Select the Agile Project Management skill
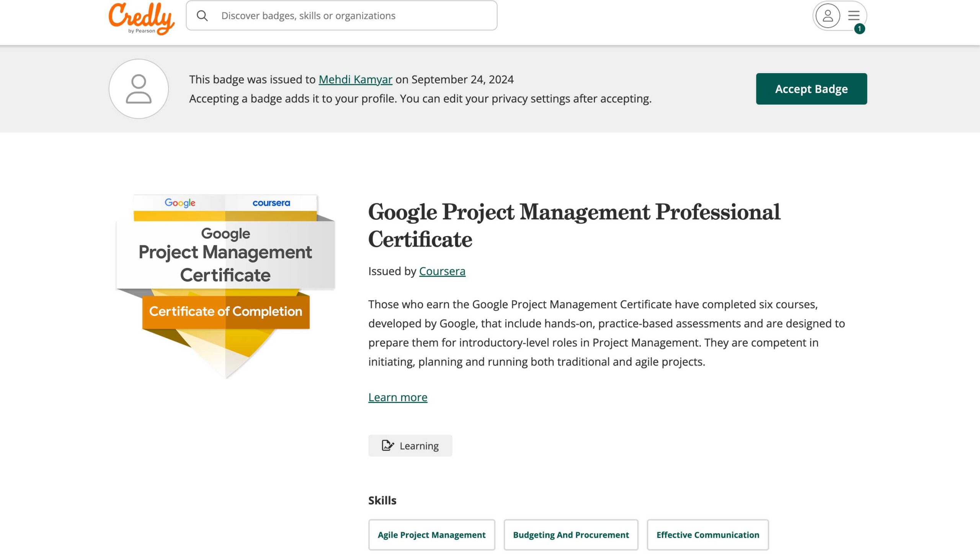This screenshot has width=980, height=555. click(x=431, y=535)
